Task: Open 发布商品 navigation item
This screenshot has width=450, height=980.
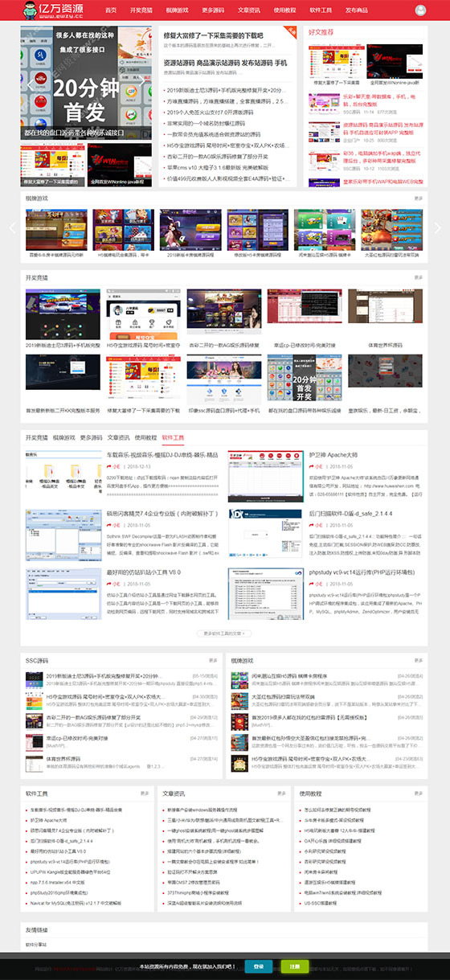Action: pyautogui.click(x=357, y=10)
